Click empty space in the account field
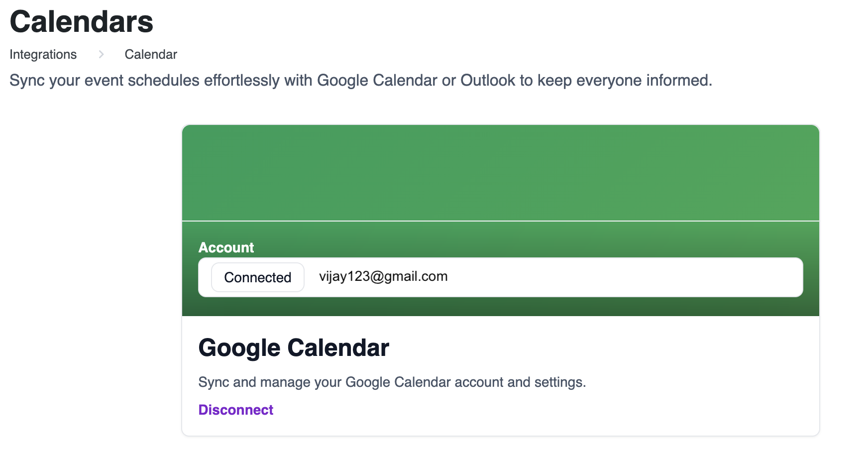 (622, 277)
